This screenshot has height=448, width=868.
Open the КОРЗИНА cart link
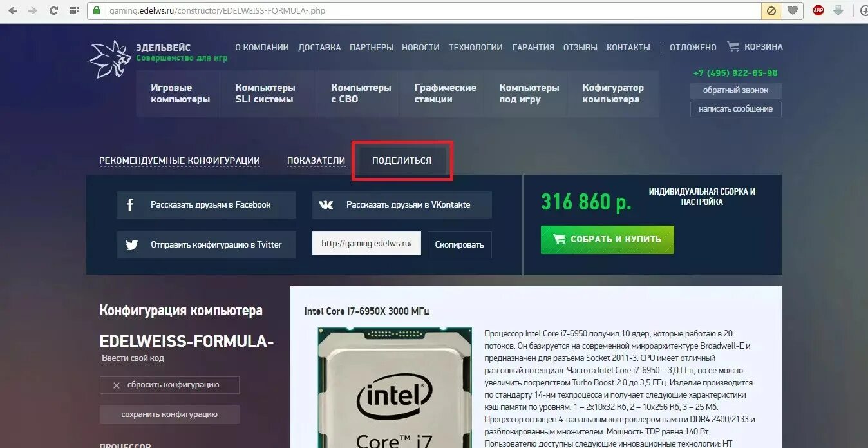pos(764,46)
